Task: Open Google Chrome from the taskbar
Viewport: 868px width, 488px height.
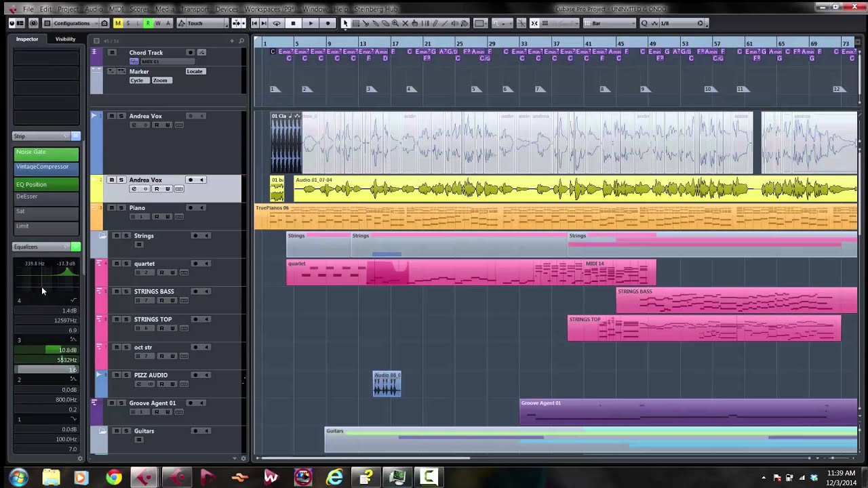Action: click(114, 478)
